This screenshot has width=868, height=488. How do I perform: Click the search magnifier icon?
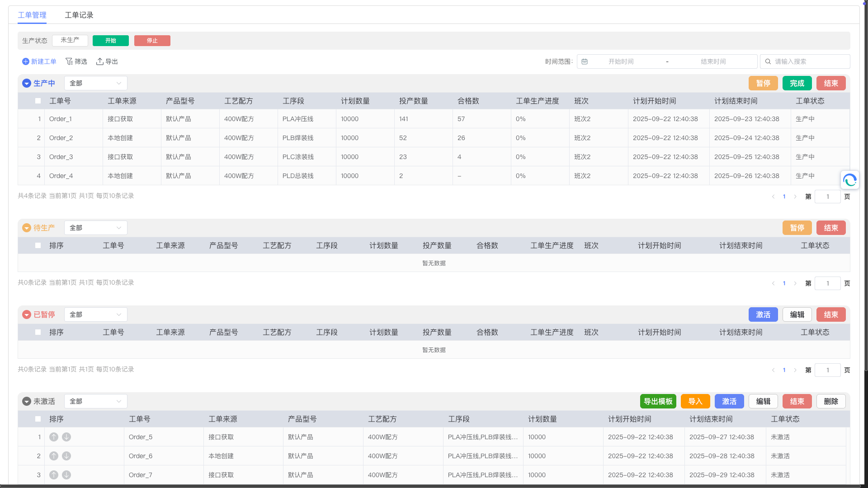768,61
